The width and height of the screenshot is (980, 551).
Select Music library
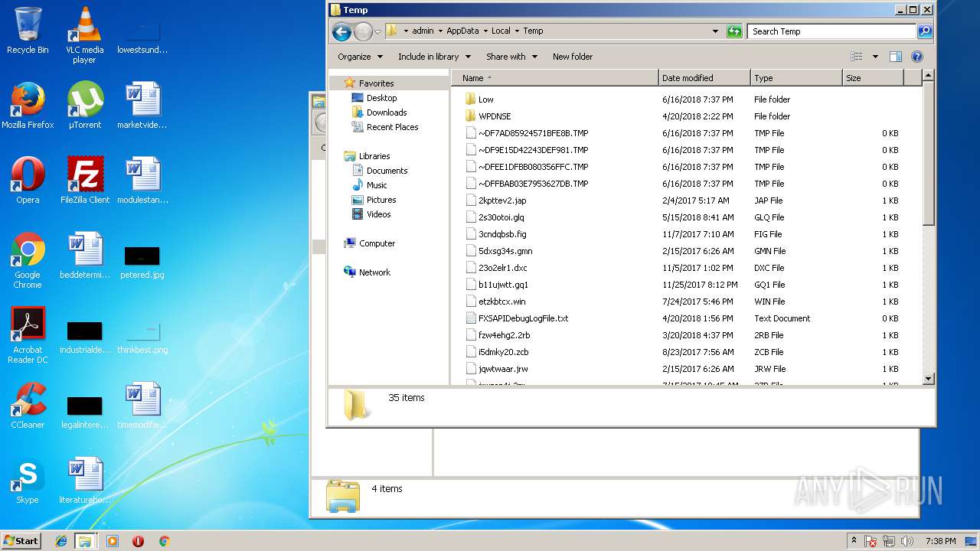coord(377,185)
